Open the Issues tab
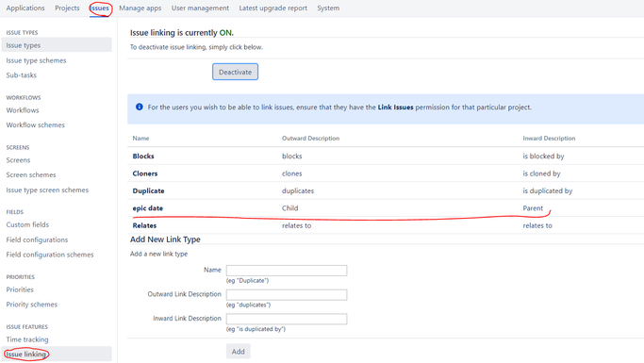The width and height of the screenshot is (644, 363). (x=100, y=8)
